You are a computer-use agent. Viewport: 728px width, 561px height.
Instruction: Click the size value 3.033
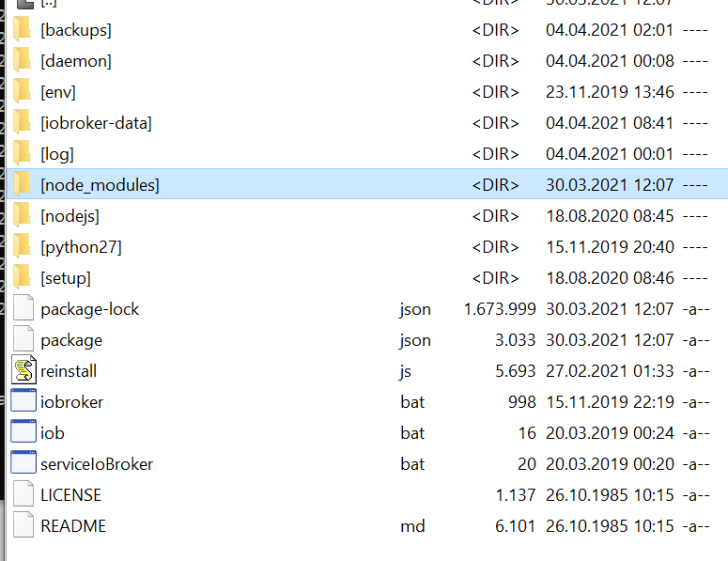[x=516, y=340]
